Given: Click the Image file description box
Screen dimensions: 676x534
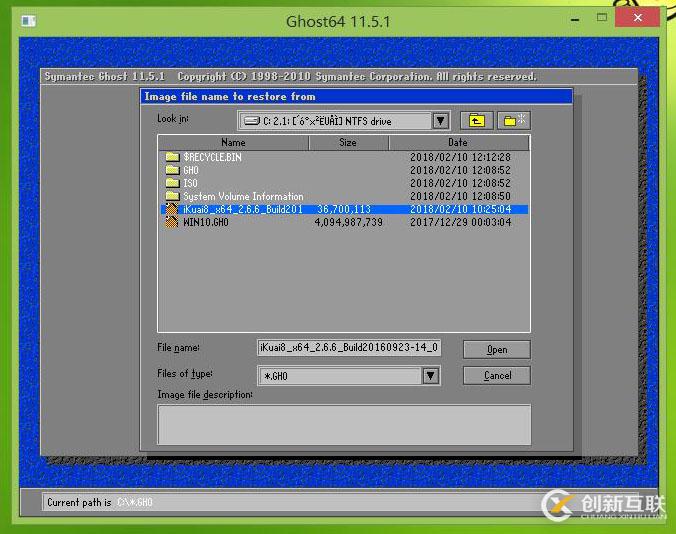Looking at the screenshot, I should (x=344, y=424).
